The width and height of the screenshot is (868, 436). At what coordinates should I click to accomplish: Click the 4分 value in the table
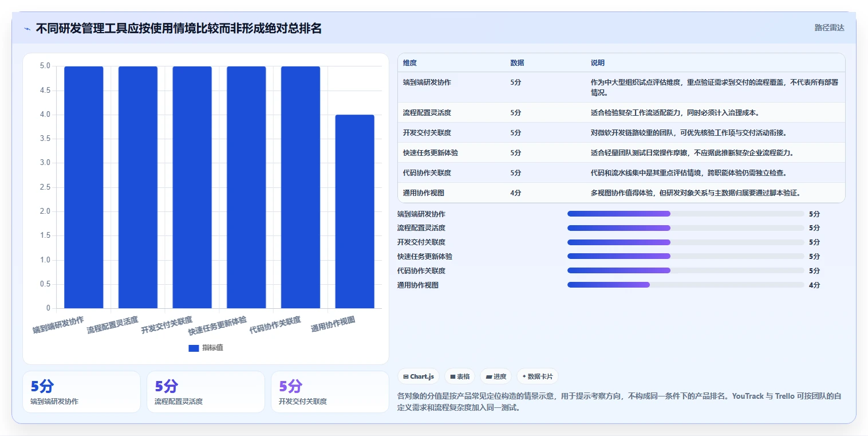pyautogui.click(x=515, y=193)
